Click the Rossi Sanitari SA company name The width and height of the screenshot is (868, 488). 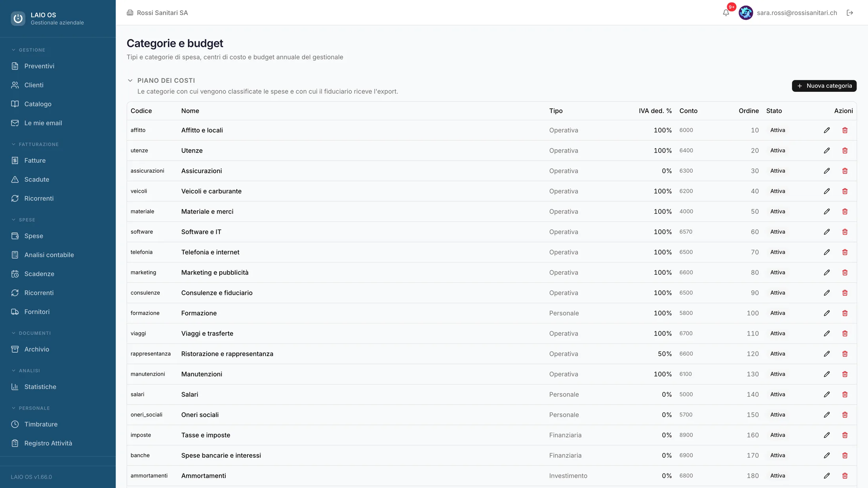(x=162, y=13)
